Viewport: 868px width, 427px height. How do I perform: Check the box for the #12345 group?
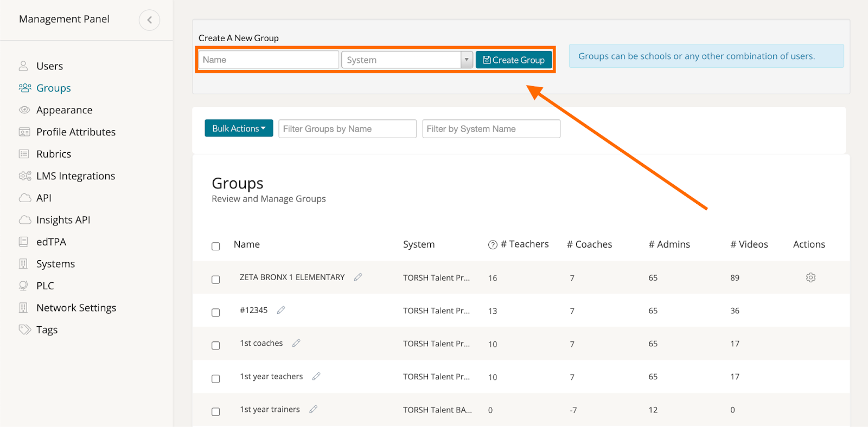(x=216, y=313)
